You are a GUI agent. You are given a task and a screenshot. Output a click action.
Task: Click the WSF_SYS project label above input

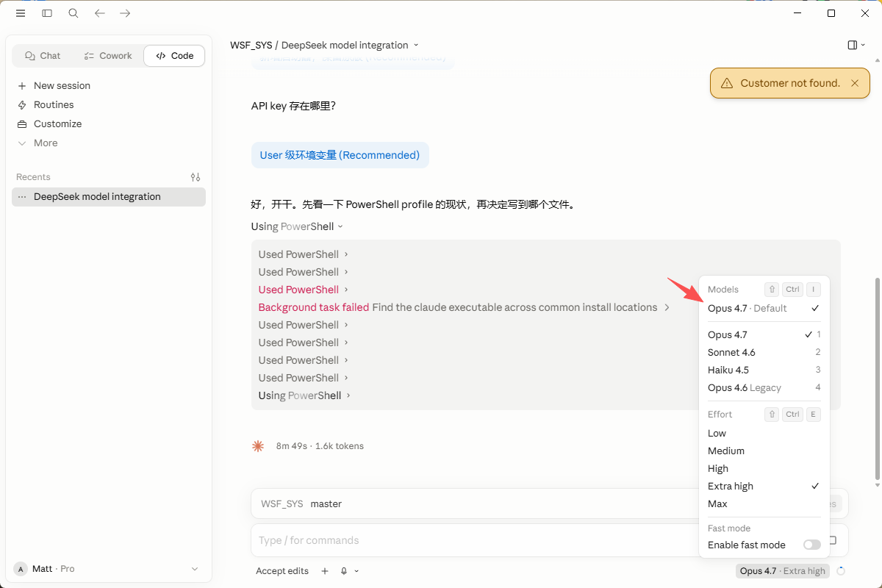282,504
